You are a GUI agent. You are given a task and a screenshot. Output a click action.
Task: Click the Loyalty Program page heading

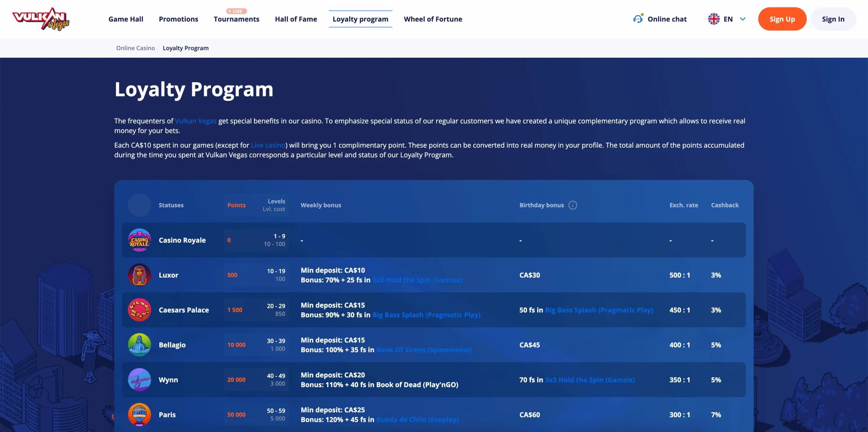click(x=194, y=90)
